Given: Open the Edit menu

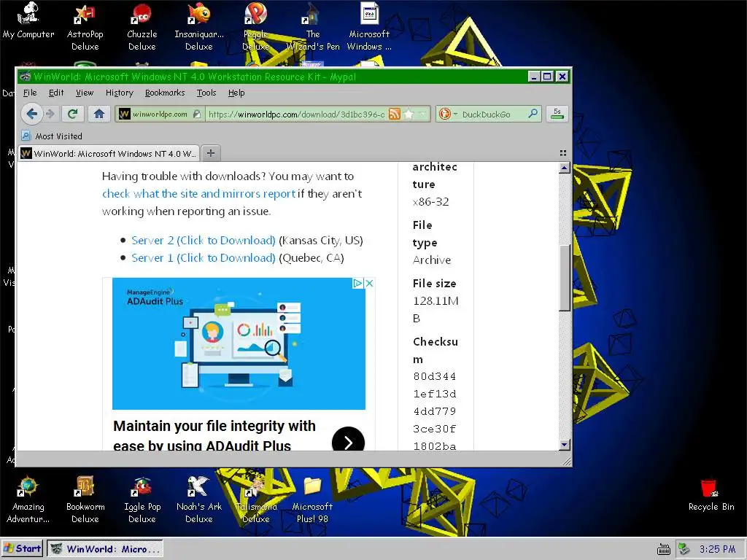Looking at the screenshot, I should coord(56,93).
